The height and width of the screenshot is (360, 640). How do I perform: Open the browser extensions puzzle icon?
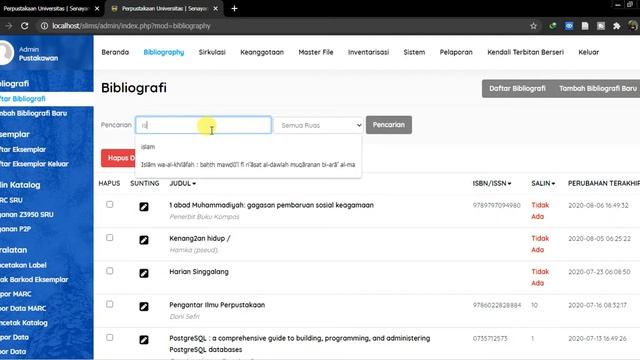[x=616, y=26]
